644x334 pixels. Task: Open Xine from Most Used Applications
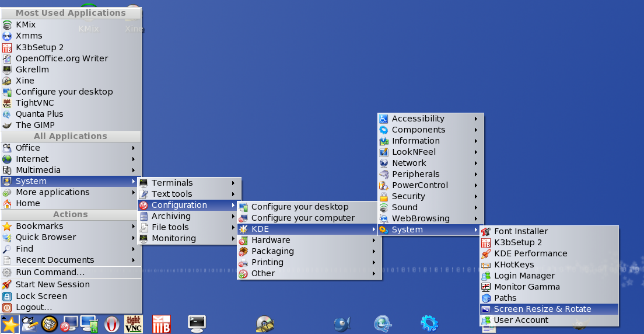71,81
